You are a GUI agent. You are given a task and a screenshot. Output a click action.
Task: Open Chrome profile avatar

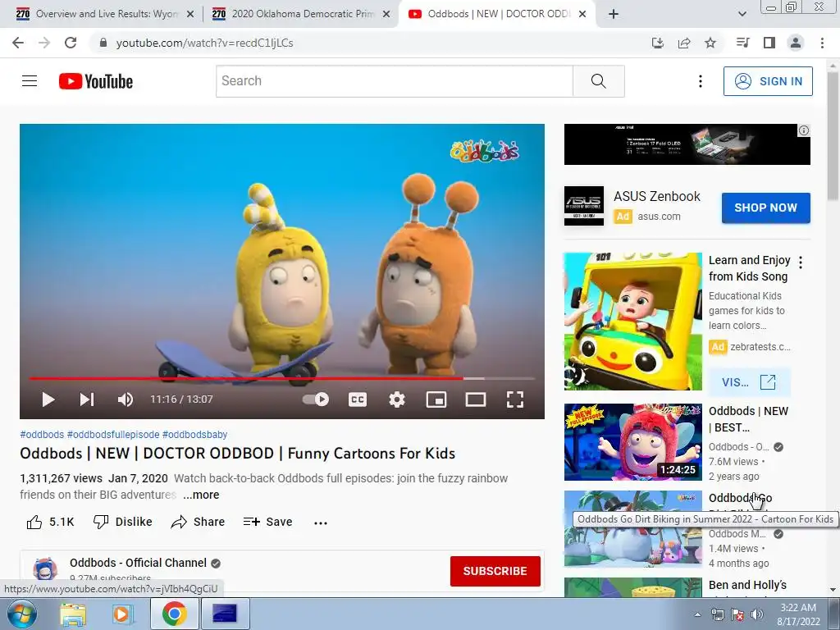pyautogui.click(x=796, y=43)
